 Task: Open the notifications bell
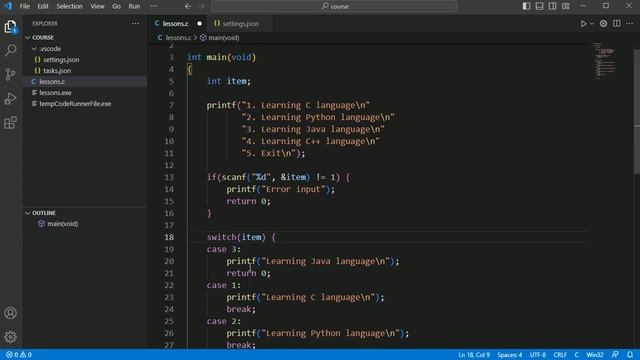(630, 355)
